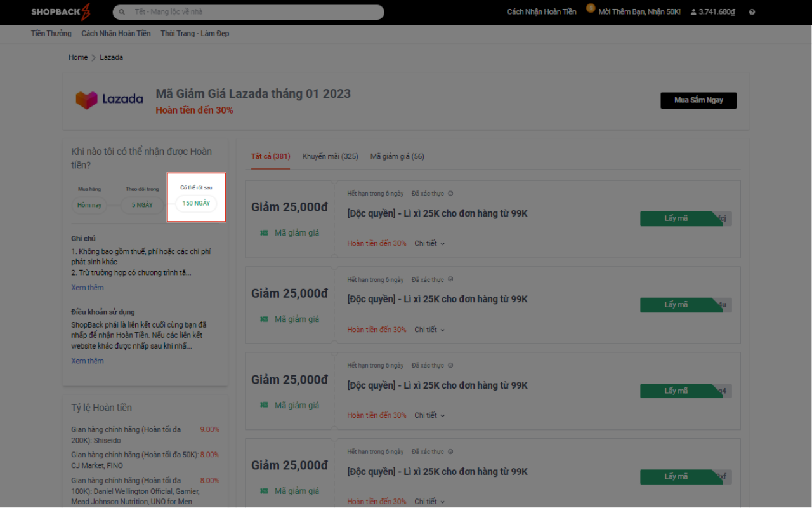This screenshot has height=508, width=812.
Task: Select the Tất cả (381) tab
Action: 270,157
